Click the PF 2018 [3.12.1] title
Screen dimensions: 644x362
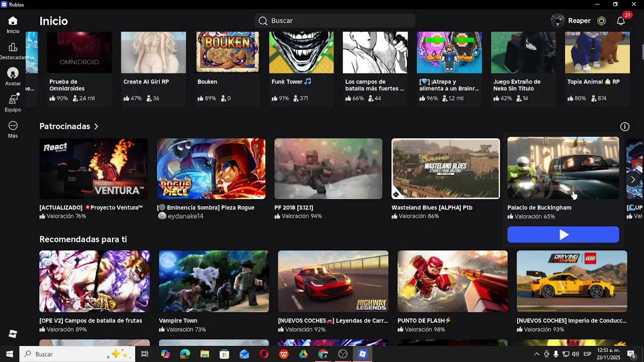click(x=294, y=208)
